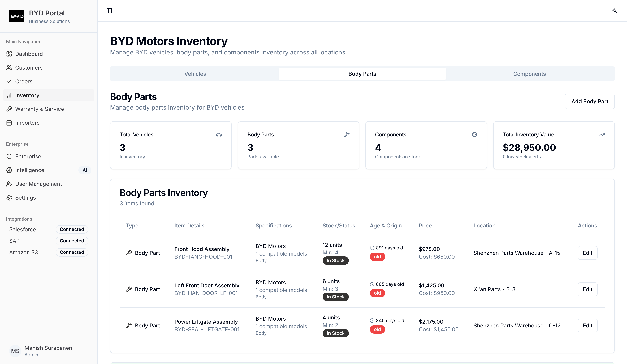Click the Customers people icon
627x364 pixels.
[x=9, y=68]
